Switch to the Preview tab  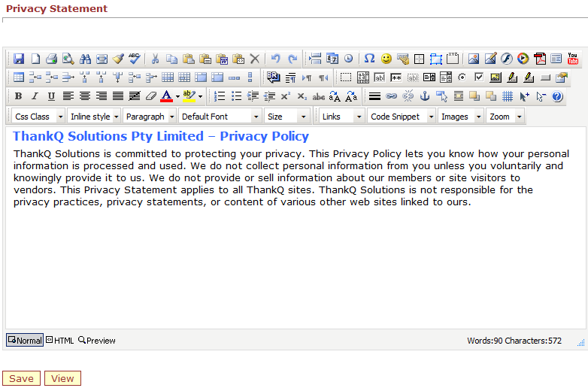coord(97,341)
